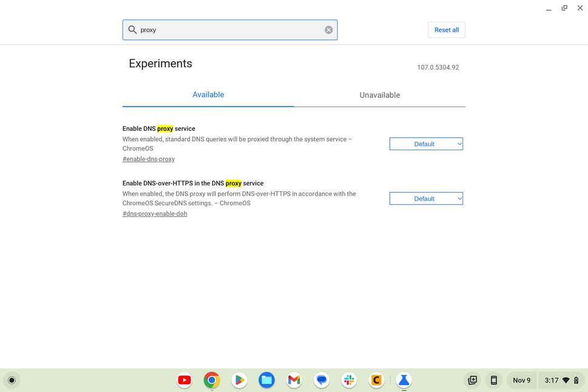Switch to the Unavailable tab
Image resolution: width=588 pixels, height=392 pixels.
[x=379, y=95]
